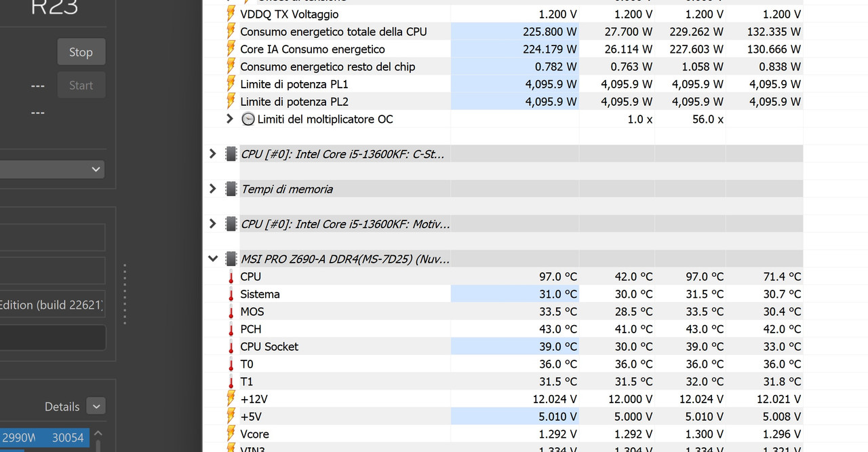Click the greyed Start button in Cinebench
Screen dimensions: 868x452
coord(81,86)
